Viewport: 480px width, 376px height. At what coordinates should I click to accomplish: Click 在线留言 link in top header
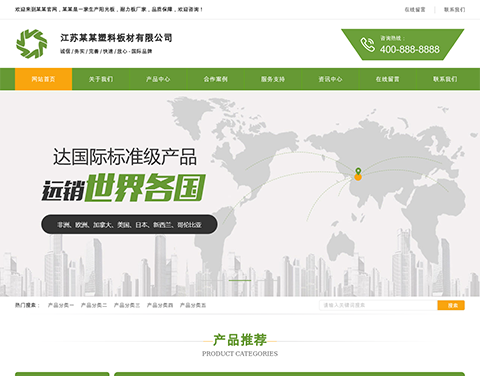click(x=415, y=10)
